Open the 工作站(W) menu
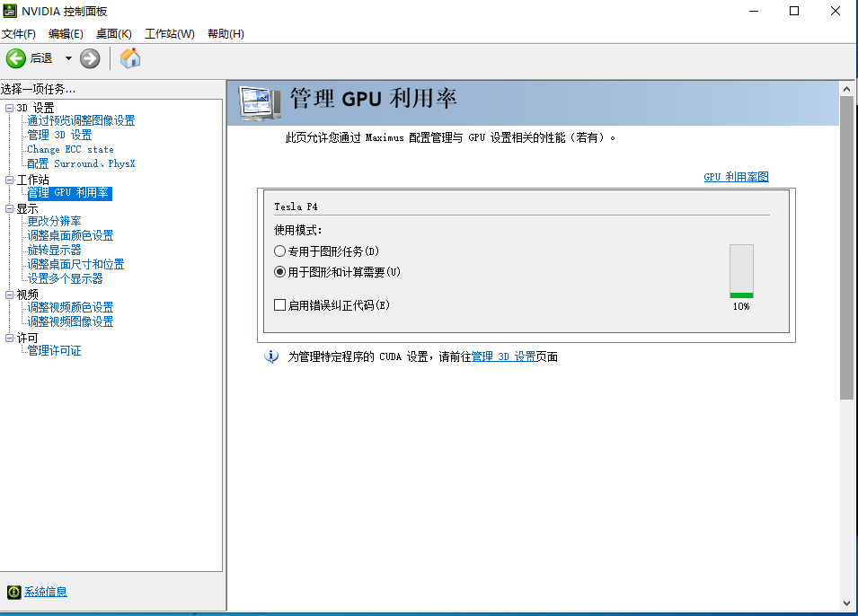 170,34
